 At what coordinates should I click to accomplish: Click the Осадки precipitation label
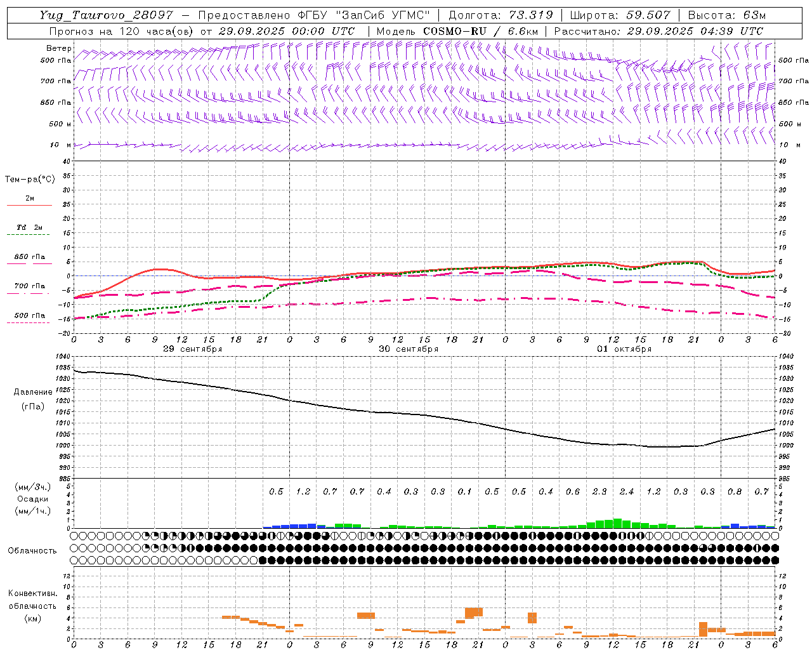click(x=33, y=499)
